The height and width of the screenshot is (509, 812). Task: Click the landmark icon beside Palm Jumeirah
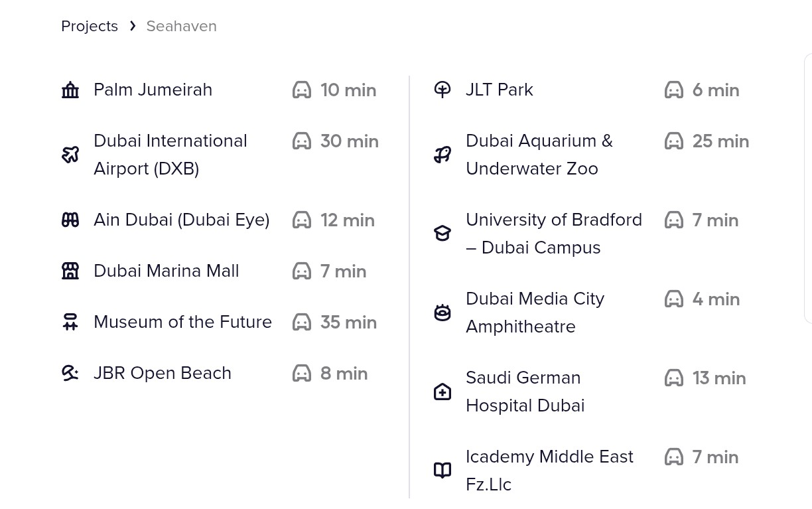(x=70, y=90)
